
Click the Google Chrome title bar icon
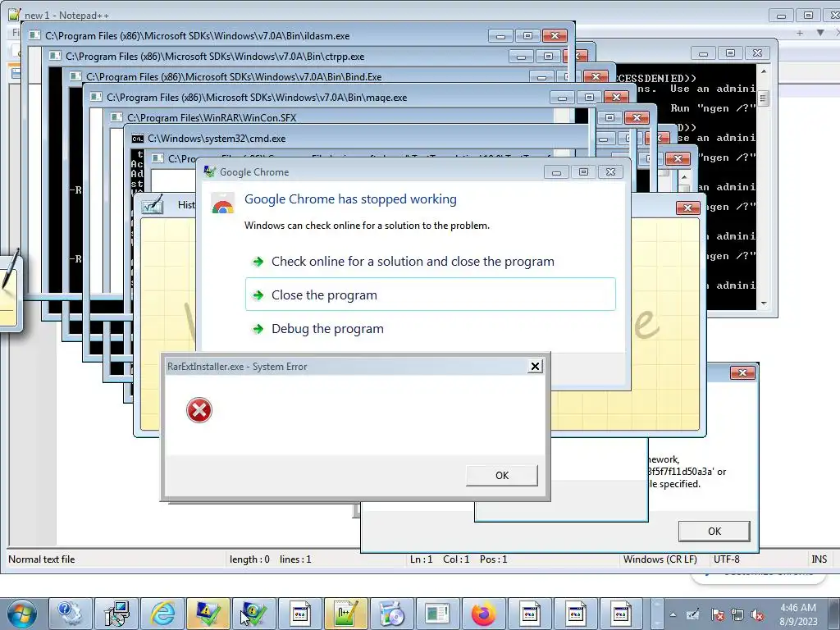(x=210, y=171)
